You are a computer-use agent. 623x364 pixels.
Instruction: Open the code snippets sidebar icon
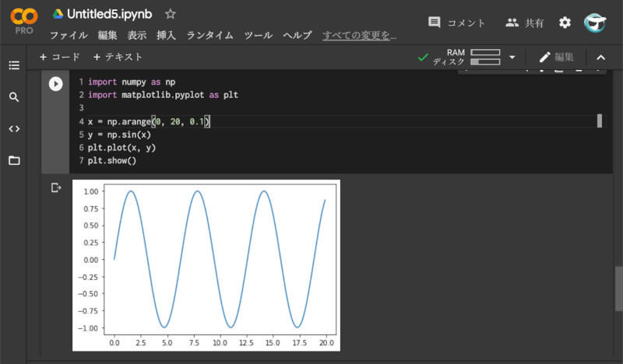[x=14, y=128]
